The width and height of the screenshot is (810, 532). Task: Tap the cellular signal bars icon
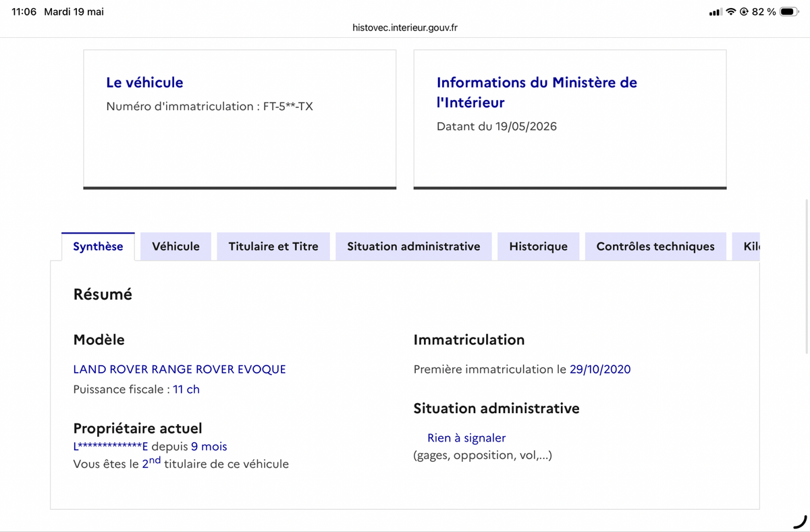tap(715, 12)
